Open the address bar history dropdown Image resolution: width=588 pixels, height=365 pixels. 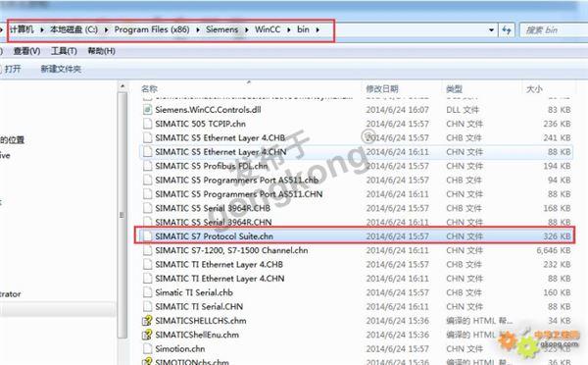click(x=491, y=30)
